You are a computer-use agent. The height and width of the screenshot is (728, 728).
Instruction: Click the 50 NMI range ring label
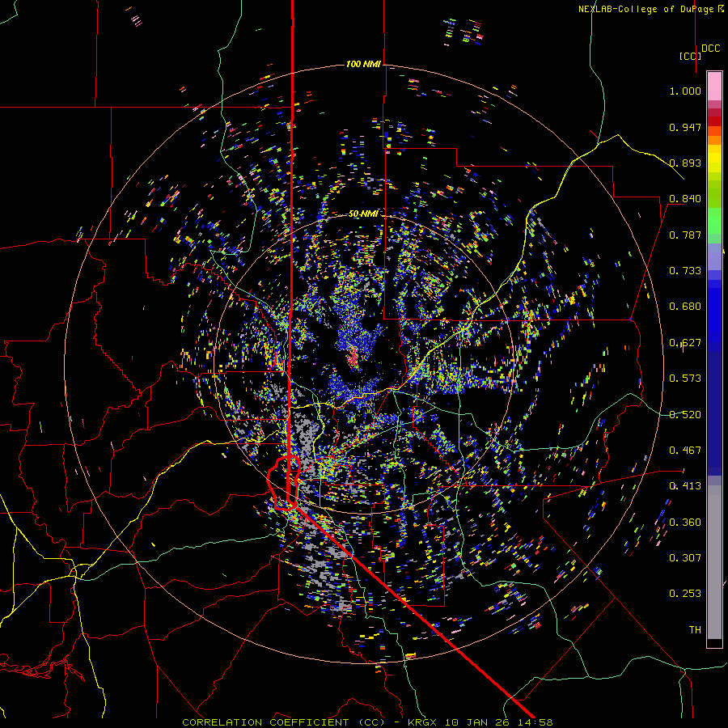coord(363,214)
